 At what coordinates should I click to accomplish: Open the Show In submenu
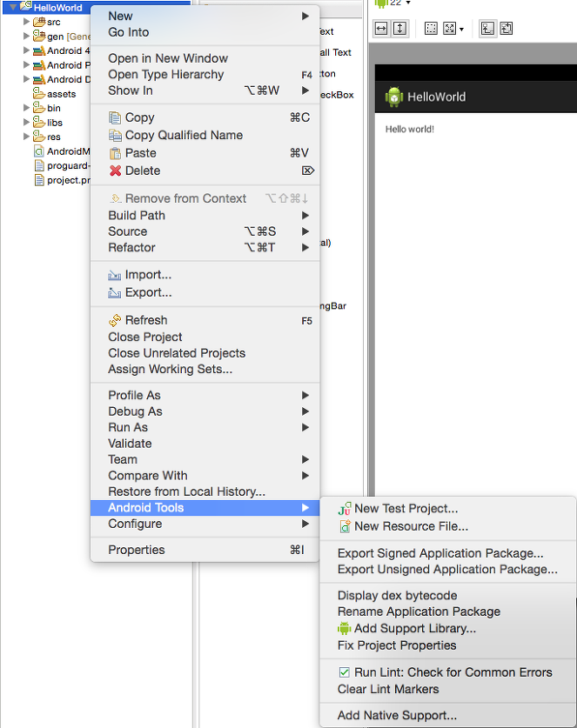(x=205, y=90)
